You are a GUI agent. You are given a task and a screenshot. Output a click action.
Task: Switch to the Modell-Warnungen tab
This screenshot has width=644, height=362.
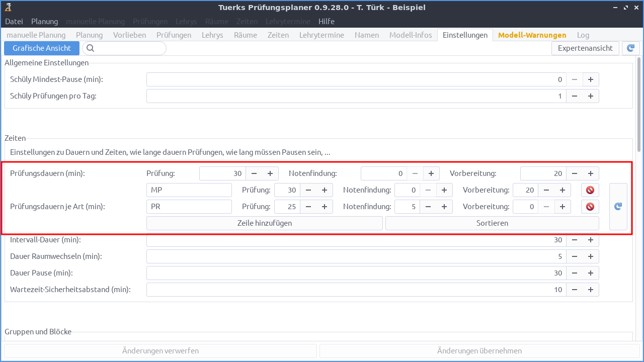pyautogui.click(x=532, y=35)
